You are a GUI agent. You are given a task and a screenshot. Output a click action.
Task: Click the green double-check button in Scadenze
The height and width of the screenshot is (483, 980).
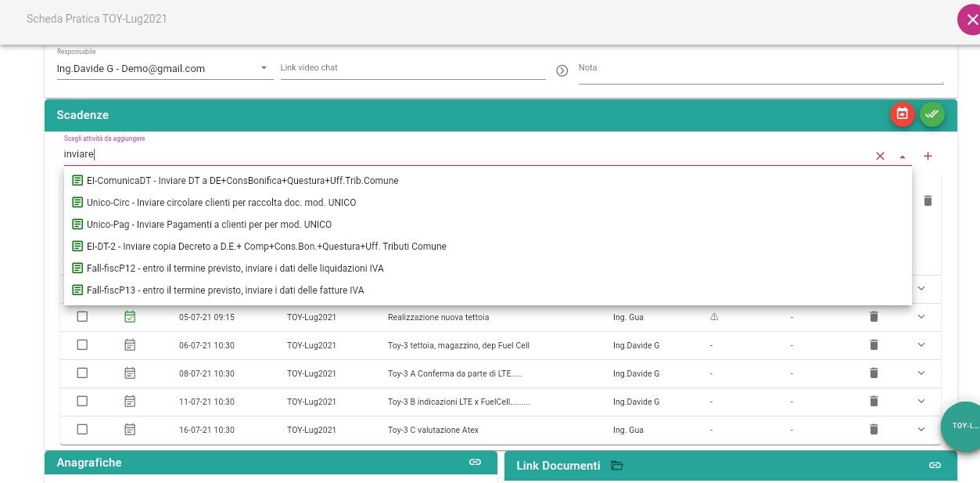(x=932, y=114)
